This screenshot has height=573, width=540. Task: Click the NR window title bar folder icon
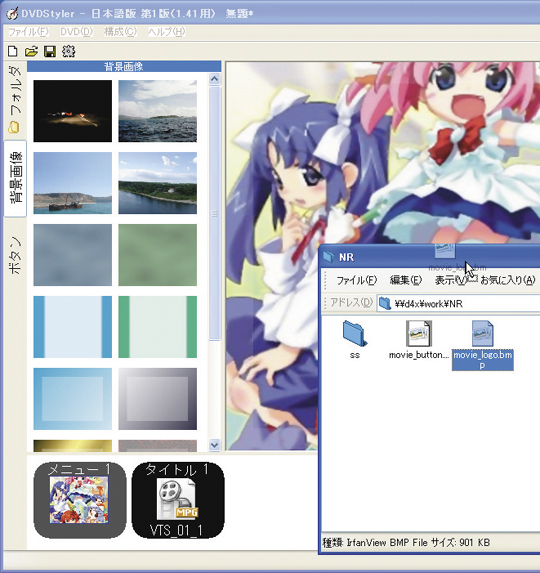coord(329,257)
